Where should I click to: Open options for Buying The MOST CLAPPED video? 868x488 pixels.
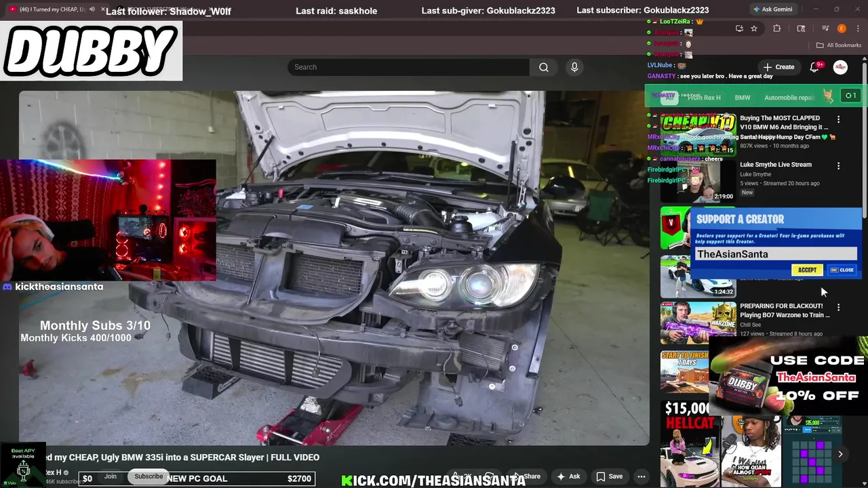838,119
